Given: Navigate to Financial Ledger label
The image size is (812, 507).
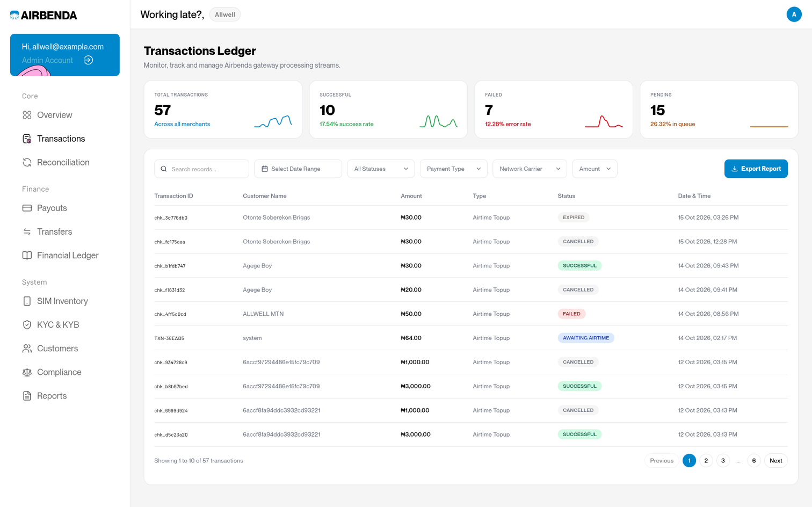Looking at the screenshot, I should point(68,255).
